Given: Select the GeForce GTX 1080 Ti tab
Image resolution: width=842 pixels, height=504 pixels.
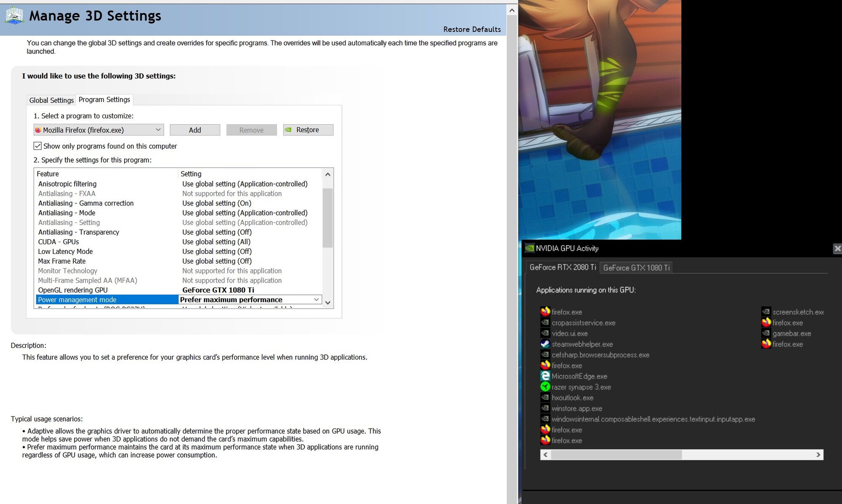Looking at the screenshot, I should point(637,267).
